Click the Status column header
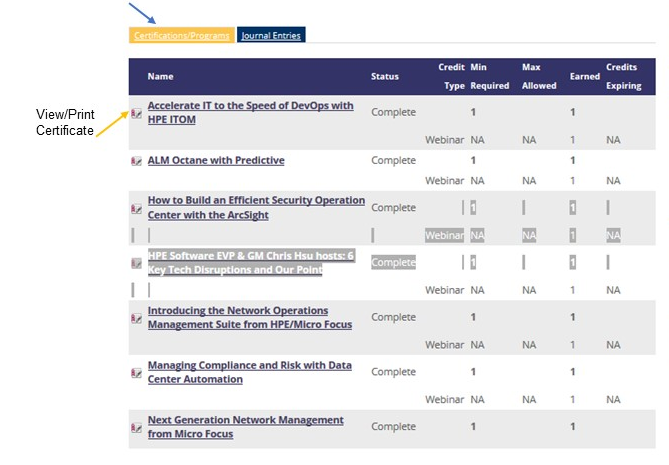 click(384, 76)
